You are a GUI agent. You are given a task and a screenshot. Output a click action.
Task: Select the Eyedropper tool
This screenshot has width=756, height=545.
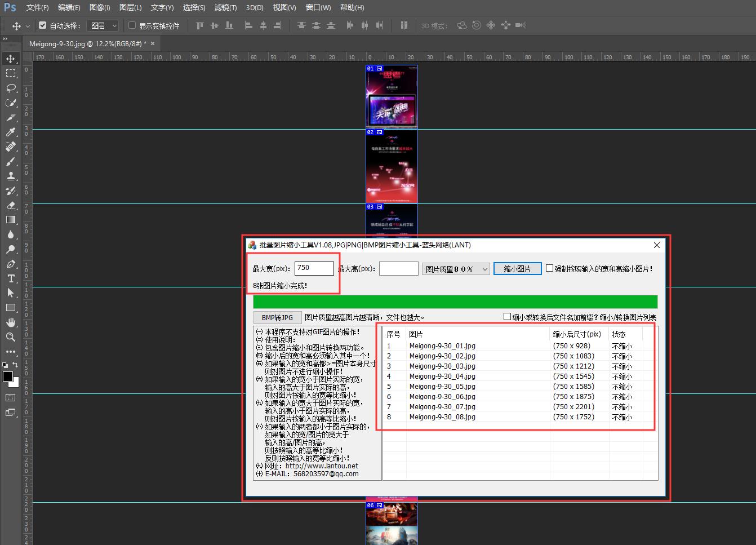click(x=11, y=132)
